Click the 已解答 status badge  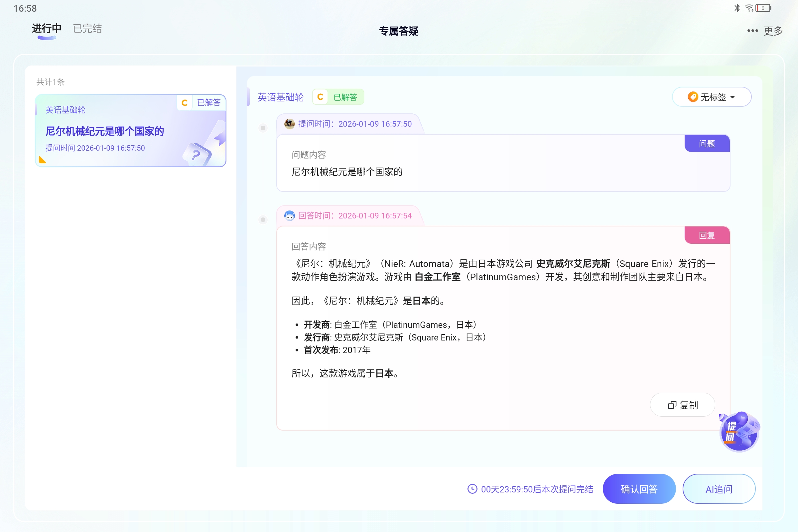345,97
